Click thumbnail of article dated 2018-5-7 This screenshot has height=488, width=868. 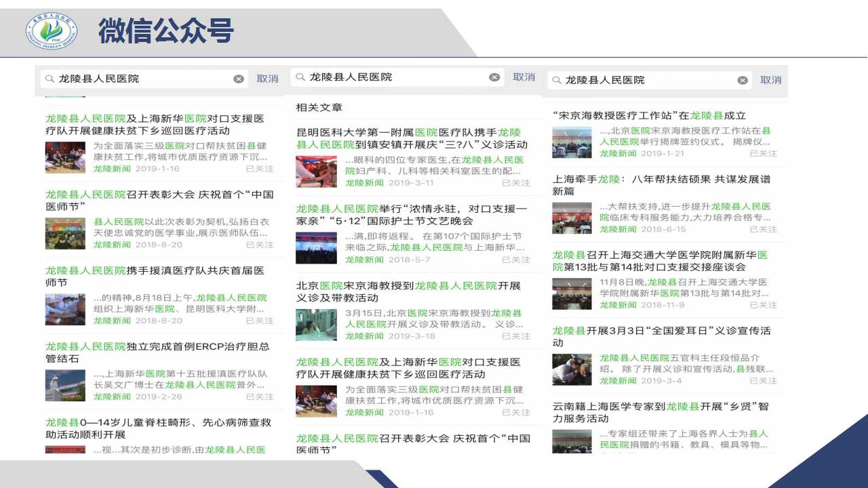(x=316, y=248)
